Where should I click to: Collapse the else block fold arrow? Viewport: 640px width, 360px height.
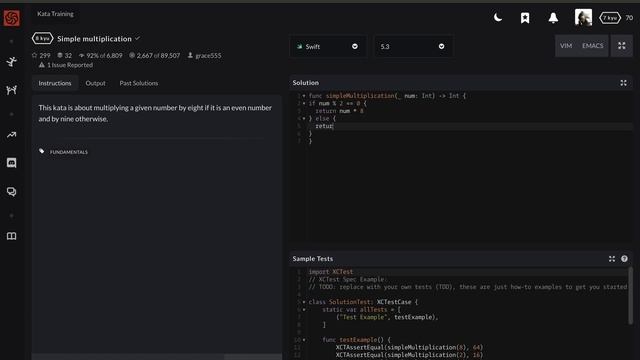(304, 119)
